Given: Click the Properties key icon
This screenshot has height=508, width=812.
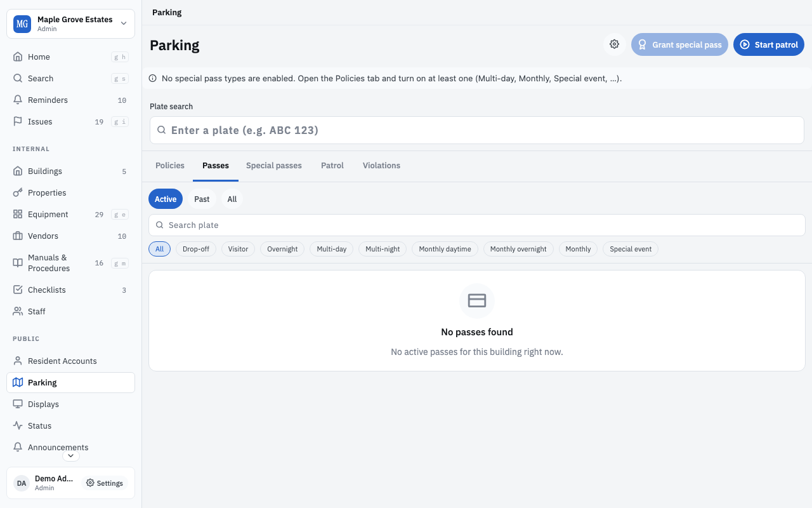Looking at the screenshot, I should click(x=18, y=192).
